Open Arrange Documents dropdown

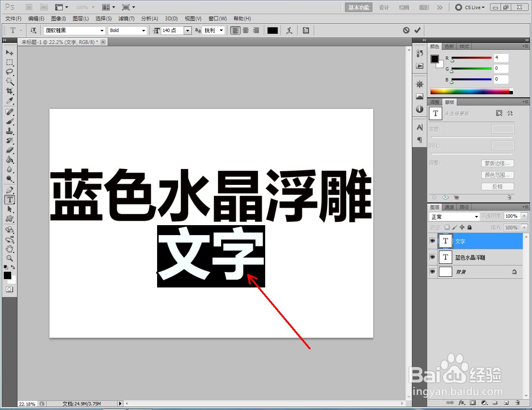point(108,7)
